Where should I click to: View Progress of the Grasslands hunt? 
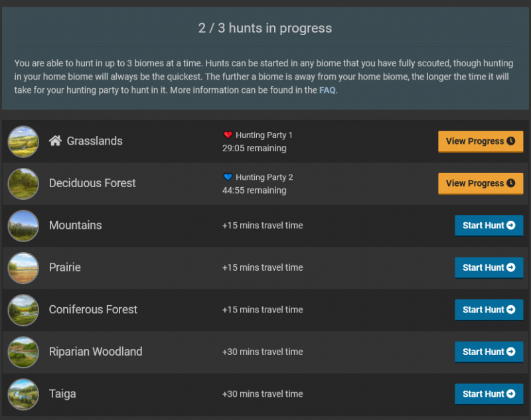(x=480, y=141)
